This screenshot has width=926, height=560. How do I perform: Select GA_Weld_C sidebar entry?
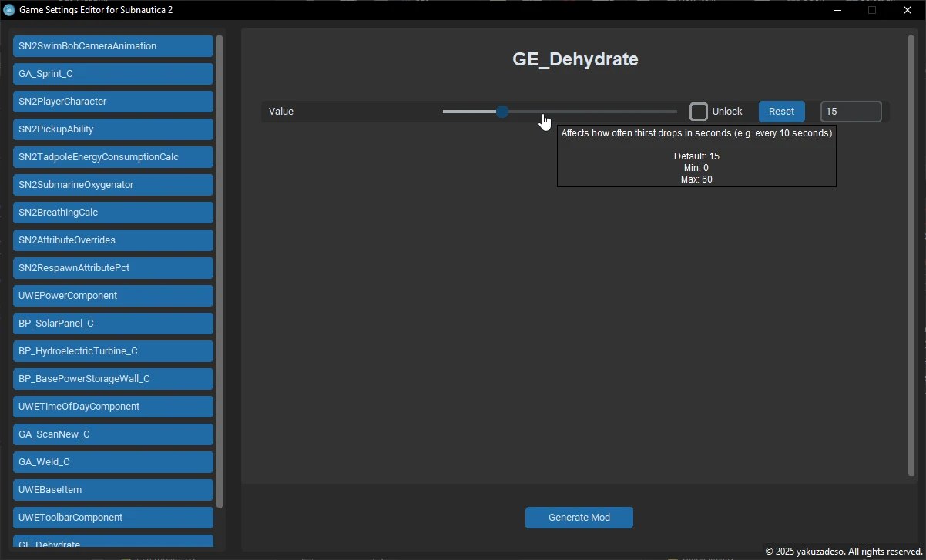point(112,462)
